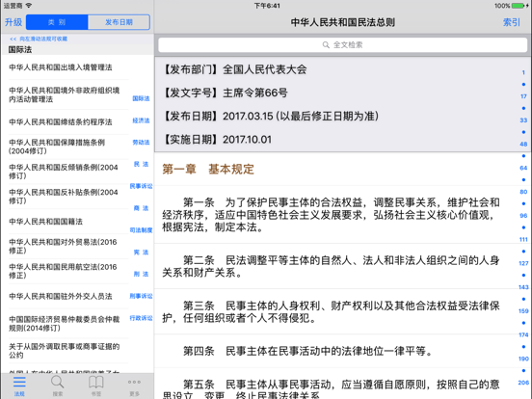Tap the 发布日期 2017.03.15 line
This screenshot has width=532, height=399.
click(x=271, y=116)
